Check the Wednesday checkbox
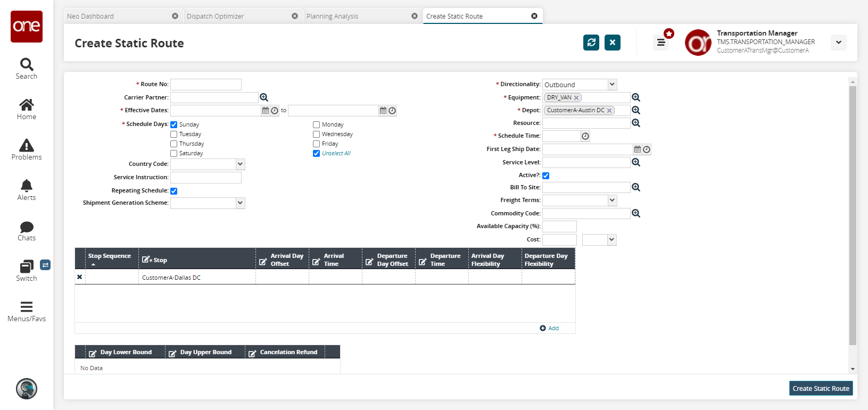Viewport: 868px width, 410px height. coord(317,134)
